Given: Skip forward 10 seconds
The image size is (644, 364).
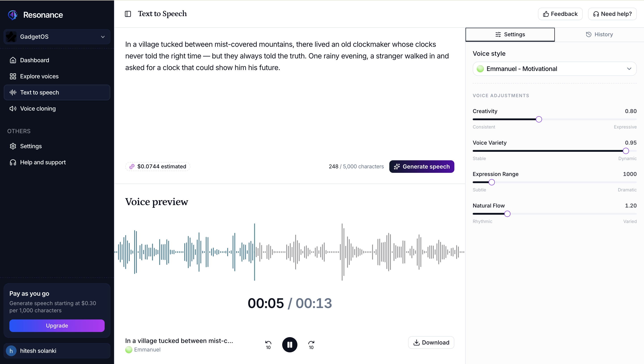Looking at the screenshot, I should click(x=311, y=345).
